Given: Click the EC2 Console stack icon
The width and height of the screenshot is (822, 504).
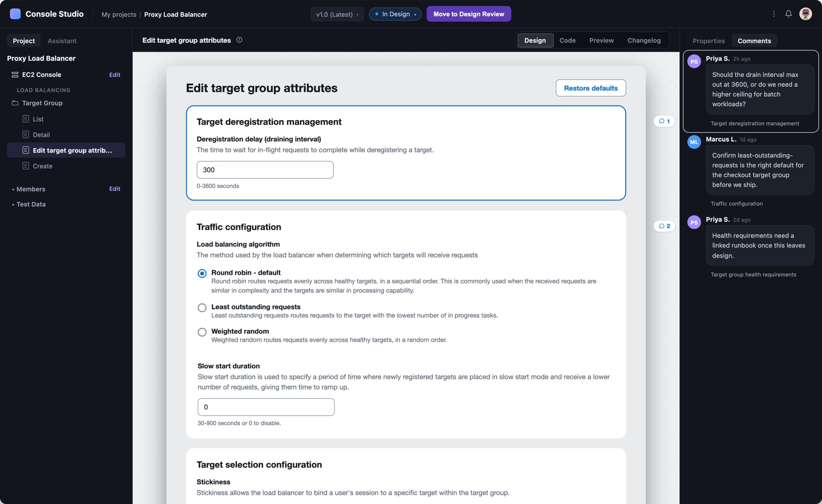Looking at the screenshot, I should pos(15,74).
